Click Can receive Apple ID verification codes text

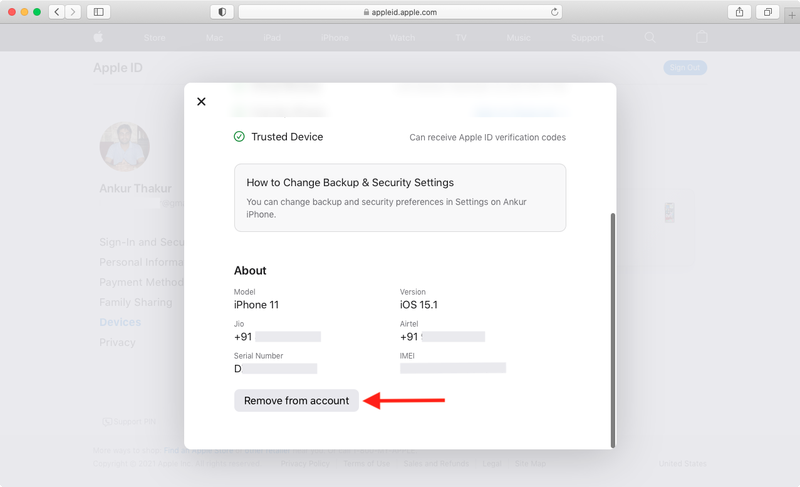[x=487, y=137]
